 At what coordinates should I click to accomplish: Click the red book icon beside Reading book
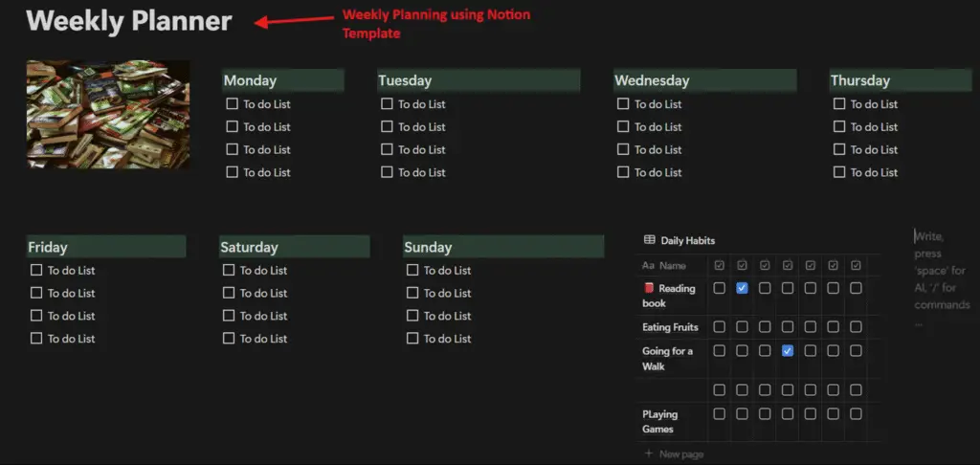tap(648, 288)
